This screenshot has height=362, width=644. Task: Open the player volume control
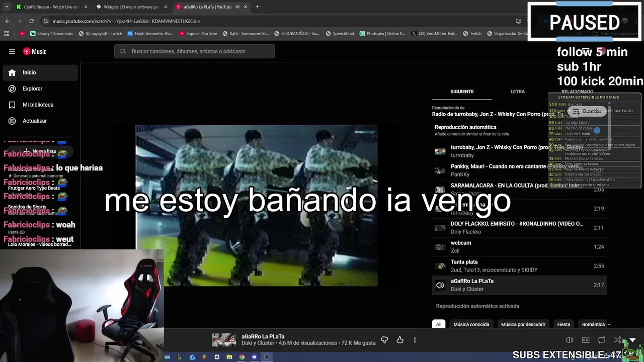[570, 340]
